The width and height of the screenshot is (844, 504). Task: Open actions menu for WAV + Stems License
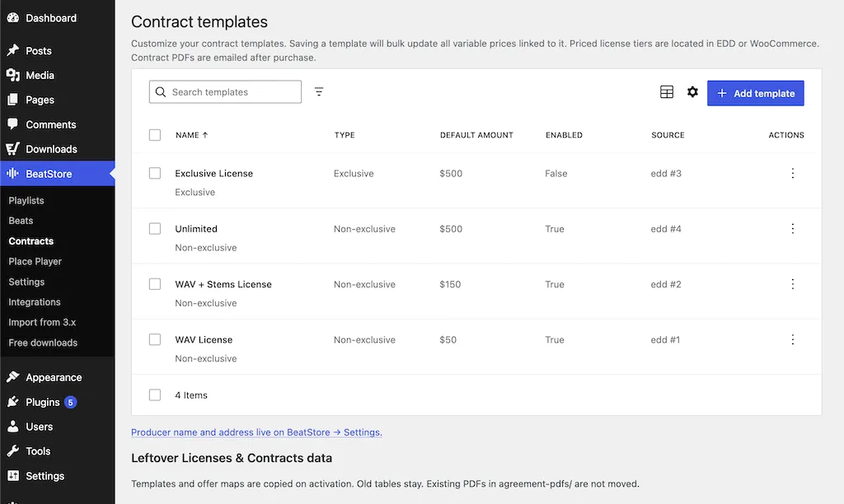coord(792,284)
